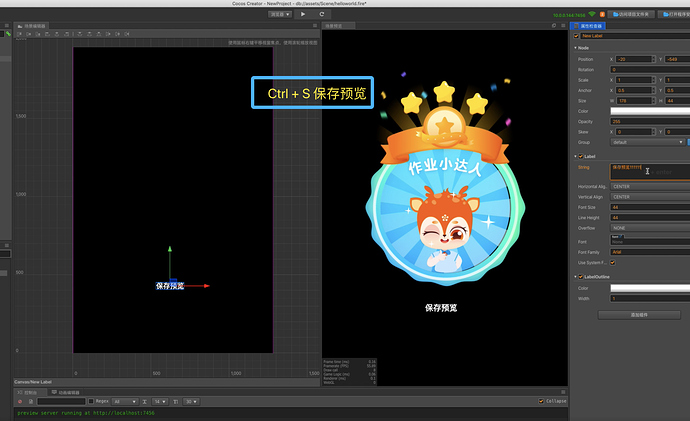Open the LabelOutline Color swatch

(650, 288)
